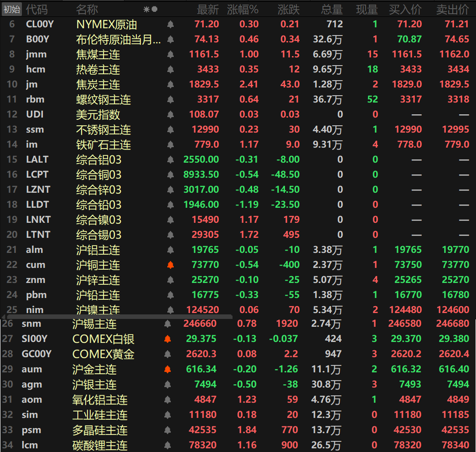Sort by the 最新 column header
476x452 pixels.
pos(207,9)
